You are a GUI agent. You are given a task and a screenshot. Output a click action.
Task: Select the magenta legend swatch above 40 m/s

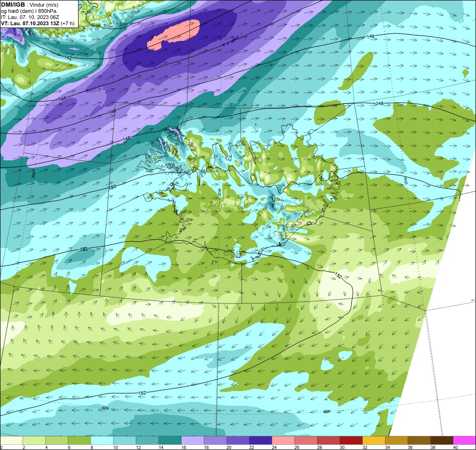(x=465, y=440)
